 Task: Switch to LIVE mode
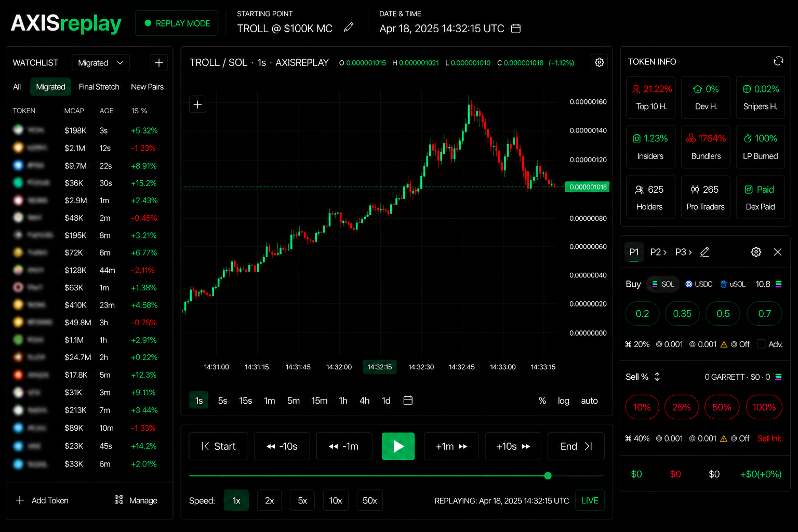[590, 500]
